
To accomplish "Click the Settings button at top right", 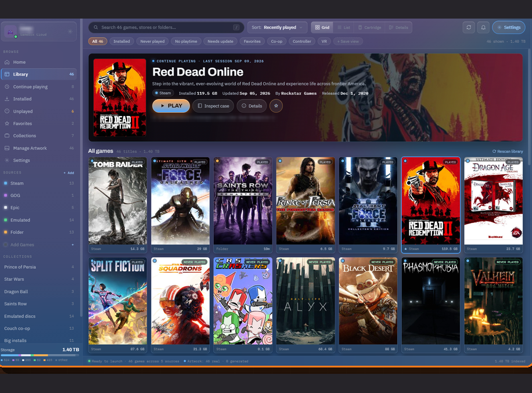I will tap(509, 27).
